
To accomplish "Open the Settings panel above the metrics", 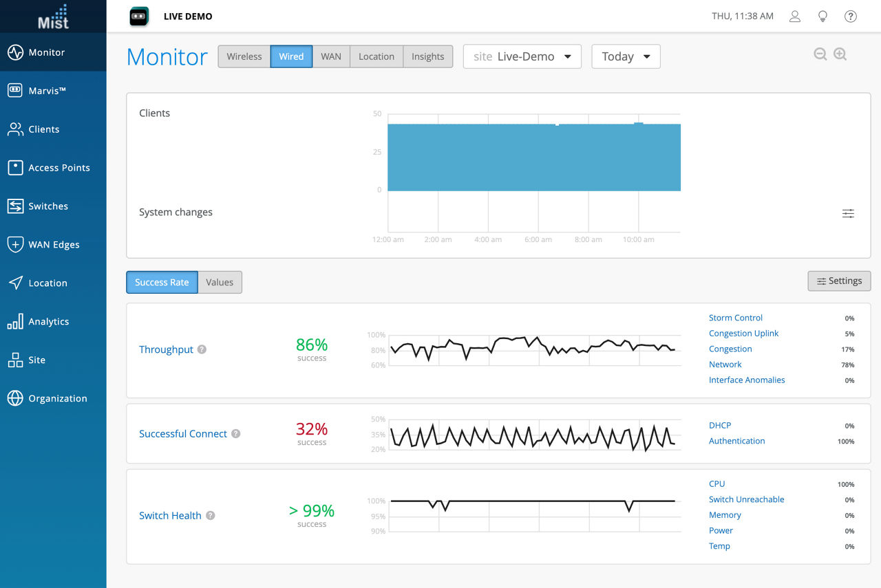I will (x=839, y=281).
